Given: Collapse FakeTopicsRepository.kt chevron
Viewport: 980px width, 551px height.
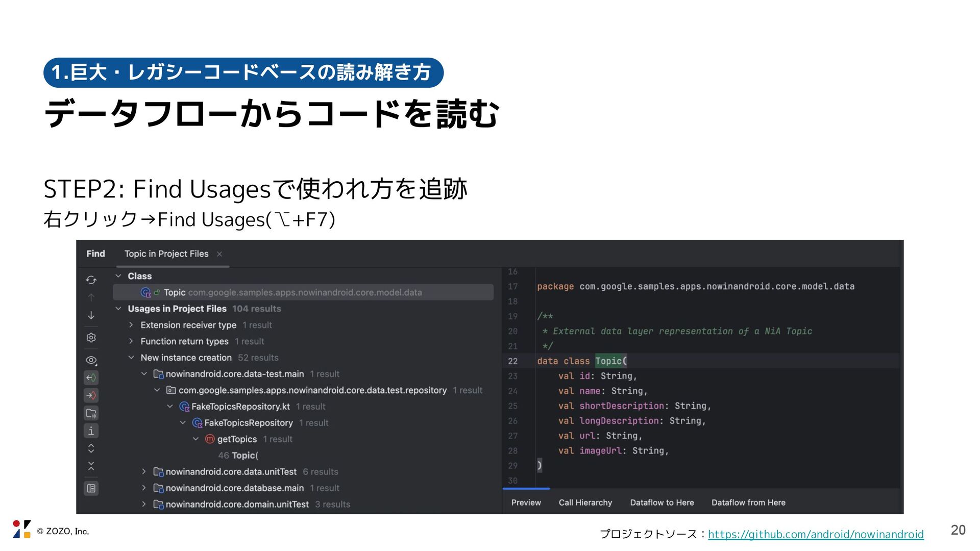Looking at the screenshot, I should pyautogui.click(x=170, y=407).
